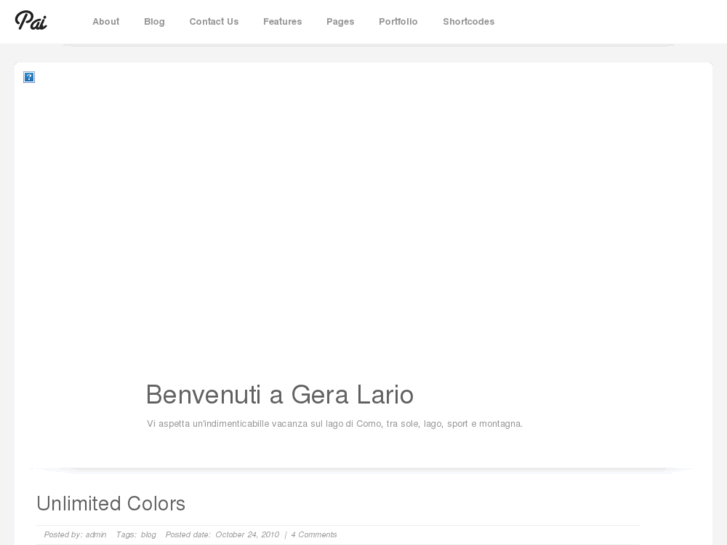Navigate to Portfolio
727x545 pixels.
398,22
